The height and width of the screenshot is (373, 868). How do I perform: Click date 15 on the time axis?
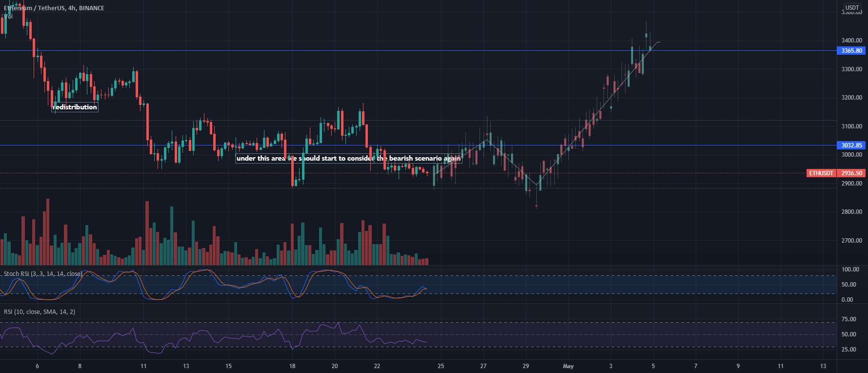click(x=228, y=366)
